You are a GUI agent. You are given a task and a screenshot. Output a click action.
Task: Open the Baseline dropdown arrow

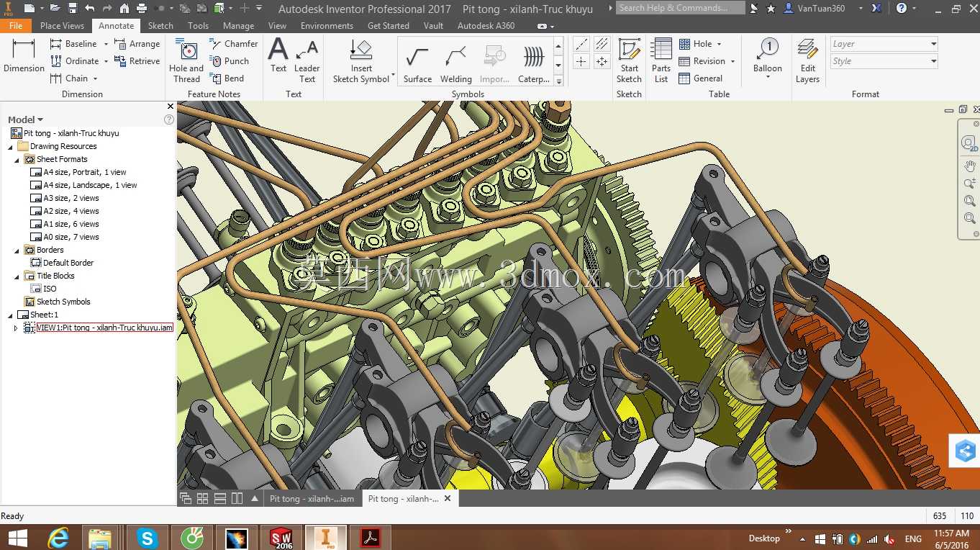pos(106,45)
